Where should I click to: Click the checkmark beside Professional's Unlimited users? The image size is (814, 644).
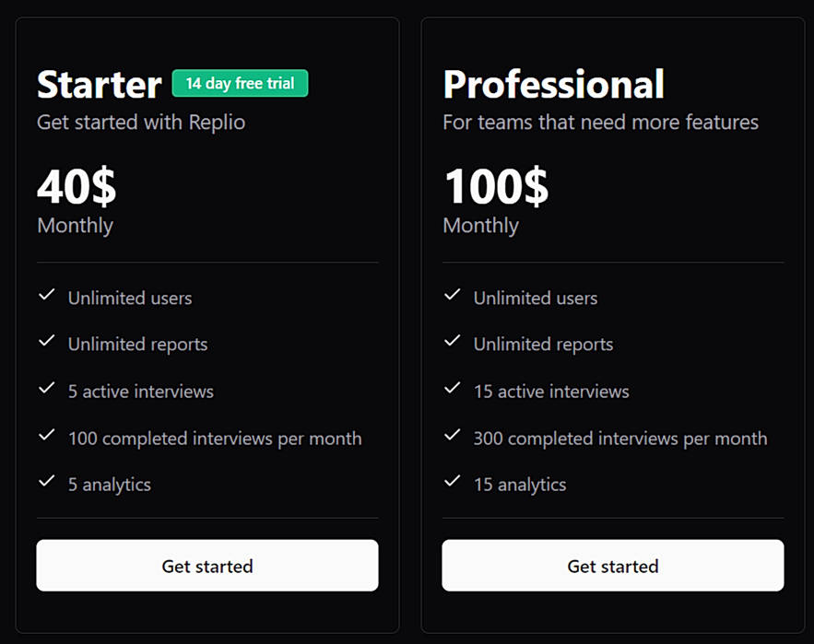click(x=453, y=294)
